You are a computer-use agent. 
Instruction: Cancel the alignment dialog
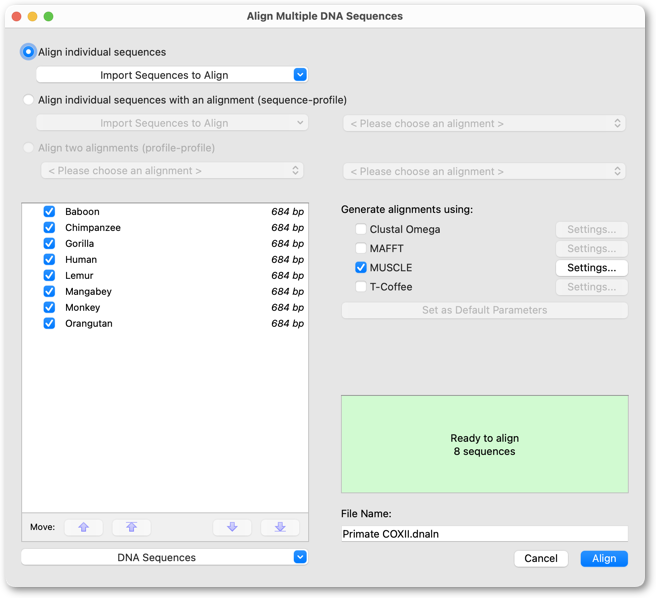click(x=541, y=559)
